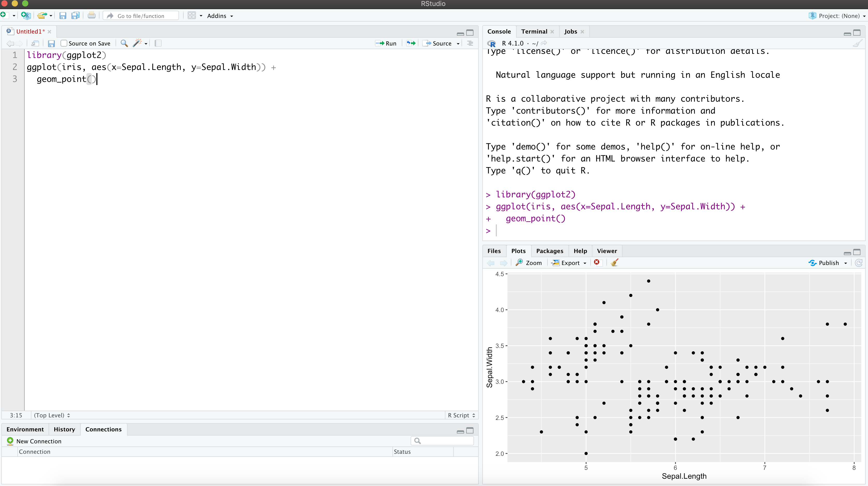Switch to the Packages tab

click(x=549, y=251)
